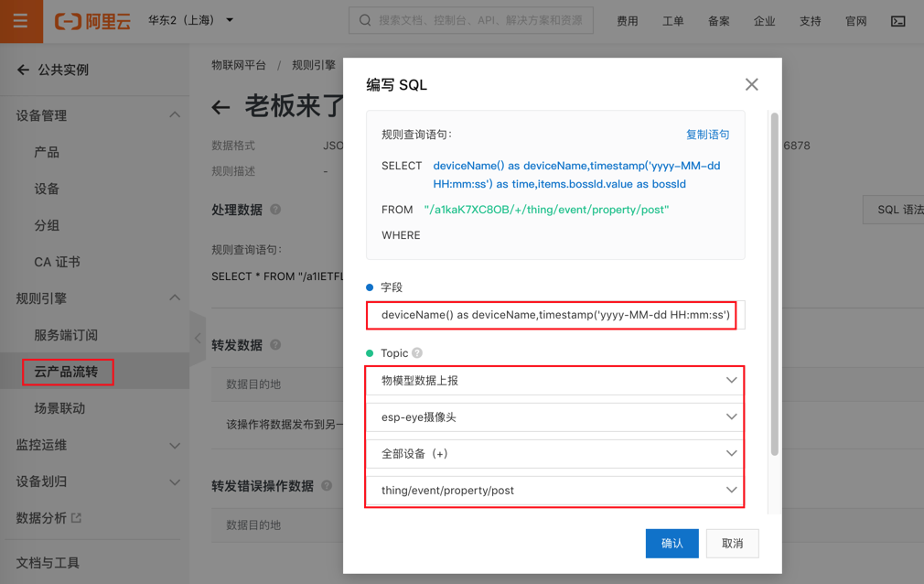The height and width of the screenshot is (584, 924).
Task: Click the back arrow next to rule 老板来了
Action: click(x=220, y=106)
